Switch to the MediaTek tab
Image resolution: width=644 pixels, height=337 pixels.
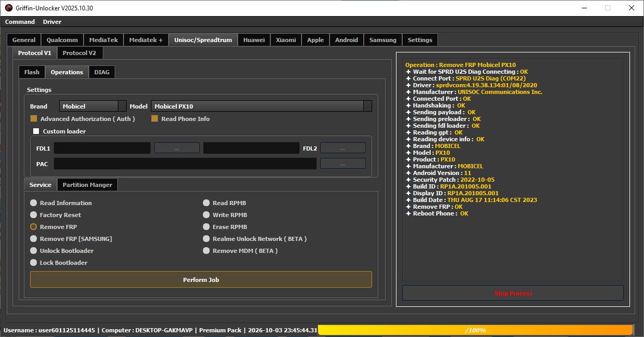(103, 40)
